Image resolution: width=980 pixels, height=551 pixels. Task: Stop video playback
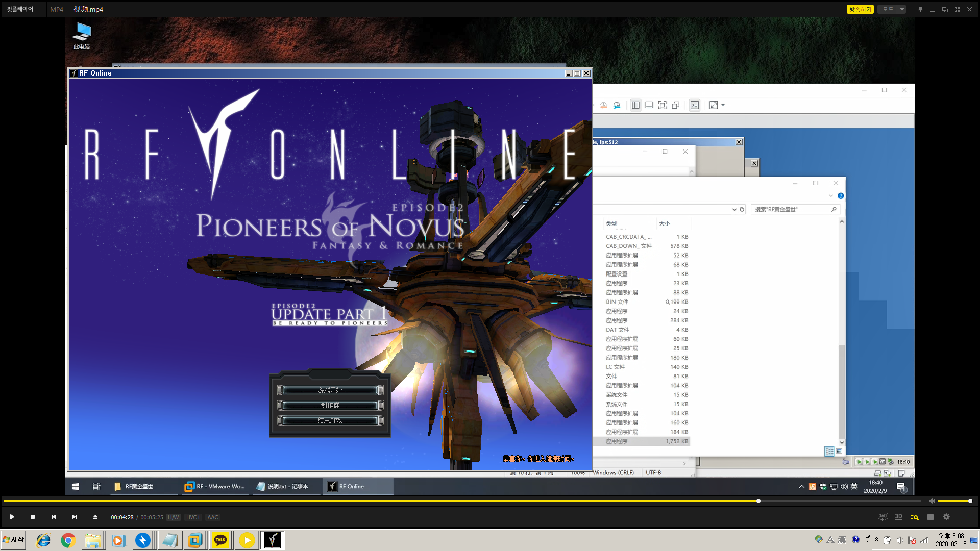(33, 517)
